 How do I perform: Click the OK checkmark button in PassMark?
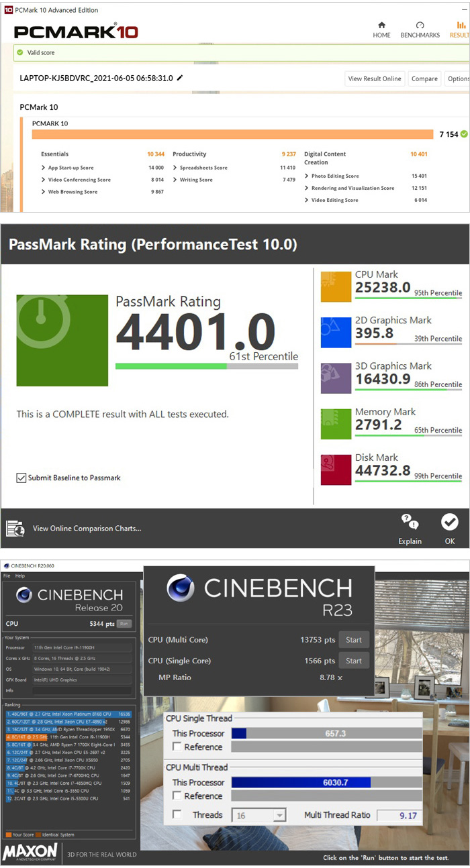[449, 521]
